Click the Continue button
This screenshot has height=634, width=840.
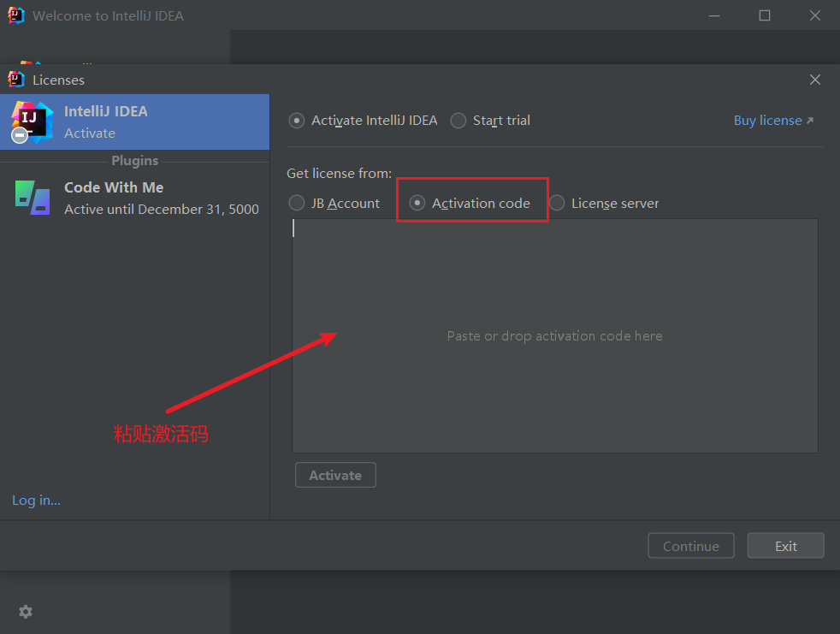point(690,546)
